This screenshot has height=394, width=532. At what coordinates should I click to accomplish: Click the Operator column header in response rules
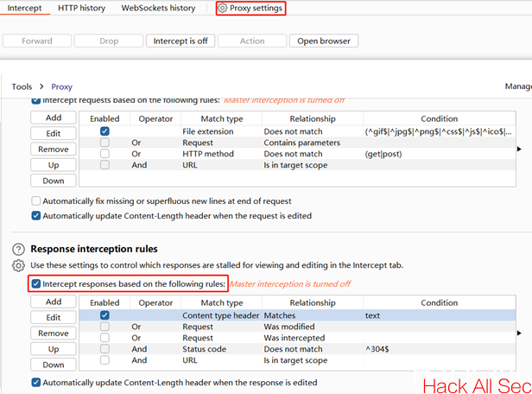pyautogui.click(x=155, y=302)
